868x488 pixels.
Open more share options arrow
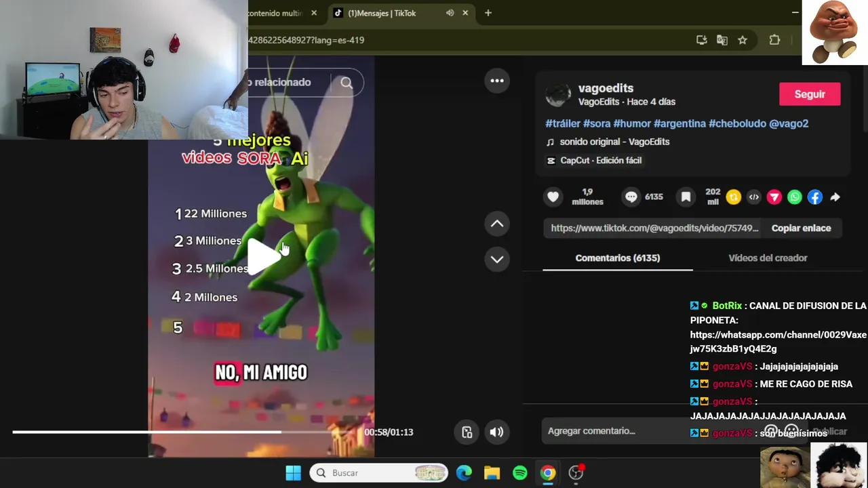tap(835, 197)
